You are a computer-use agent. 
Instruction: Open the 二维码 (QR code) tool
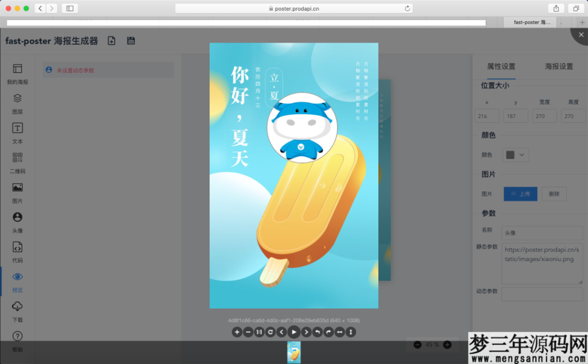tap(17, 162)
